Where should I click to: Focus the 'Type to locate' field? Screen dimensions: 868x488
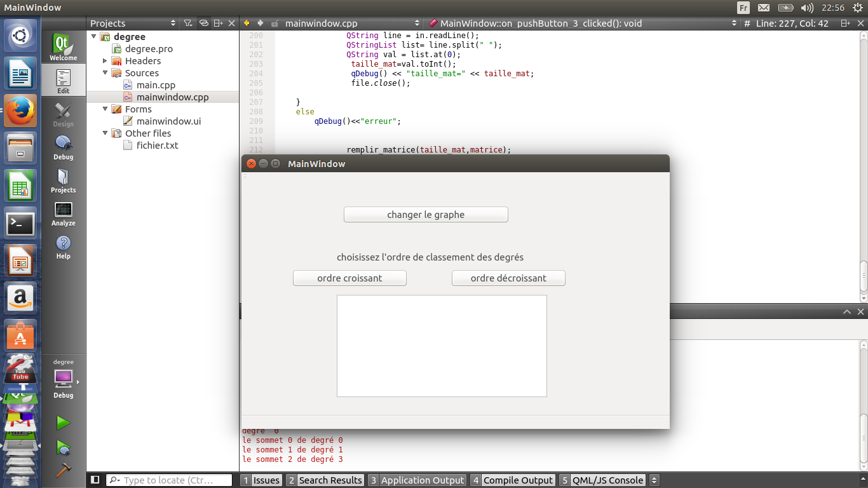pos(170,480)
